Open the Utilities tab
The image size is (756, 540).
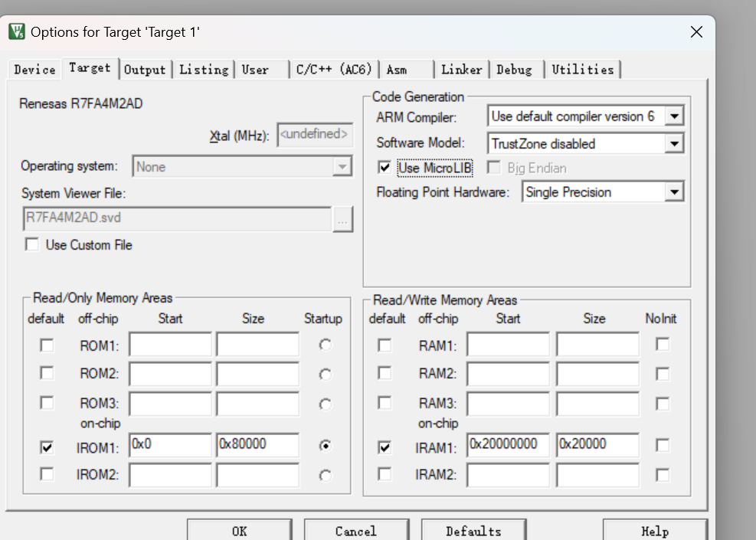click(x=583, y=70)
